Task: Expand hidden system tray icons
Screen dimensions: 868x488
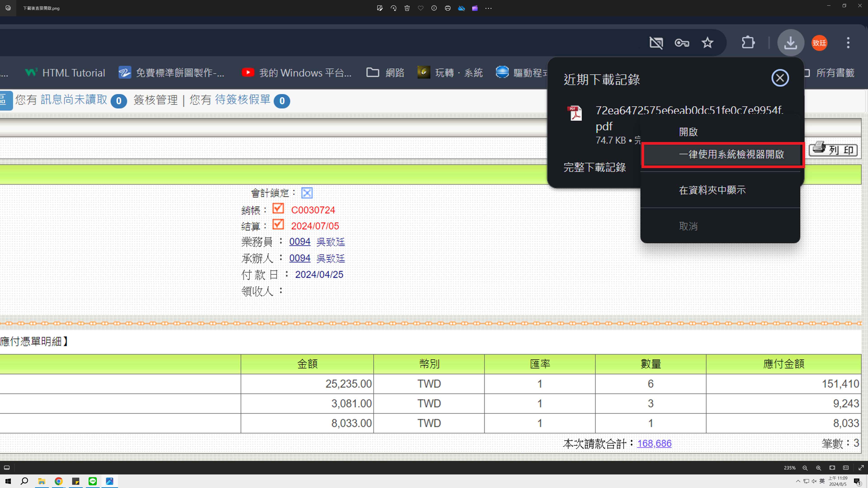Action: click(x=798, y=481)
